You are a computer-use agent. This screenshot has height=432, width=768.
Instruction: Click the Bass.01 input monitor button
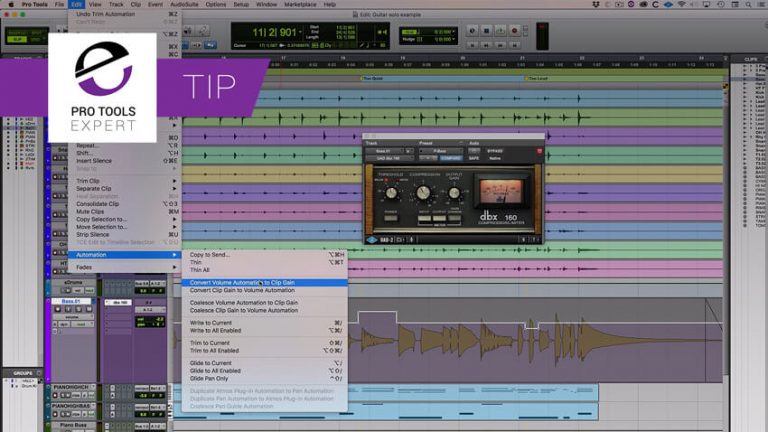(x=68, y=309)
